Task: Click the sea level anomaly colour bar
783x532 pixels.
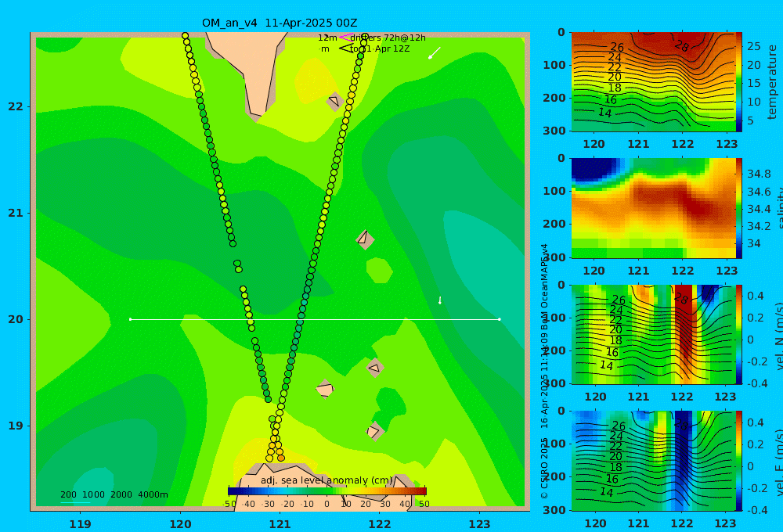Action: (x=327, y=491)
